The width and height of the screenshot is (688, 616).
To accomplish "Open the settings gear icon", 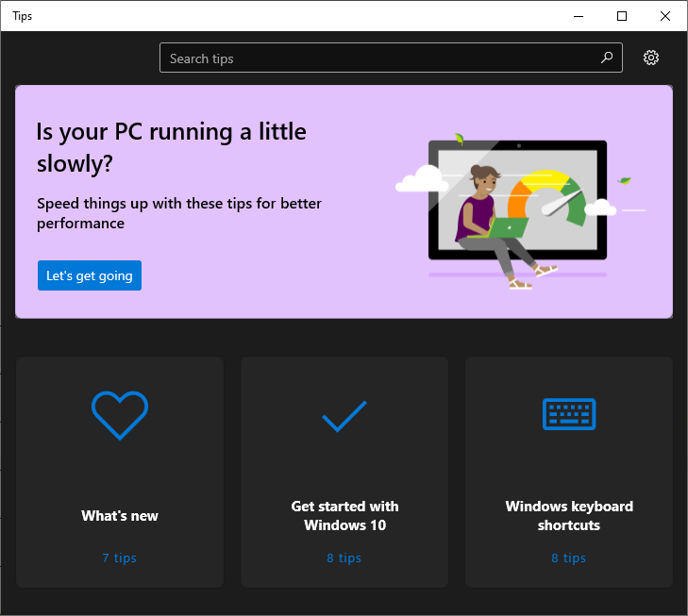I will [650, 58].
